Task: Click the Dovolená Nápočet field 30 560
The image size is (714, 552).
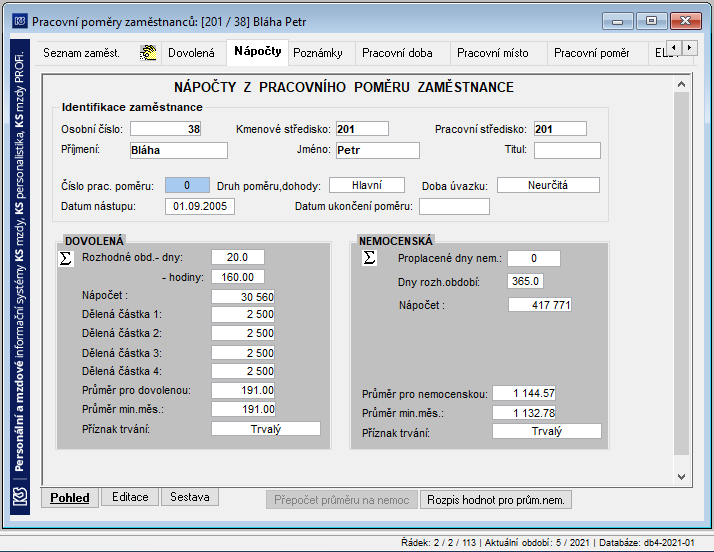Action: (243, 297)
